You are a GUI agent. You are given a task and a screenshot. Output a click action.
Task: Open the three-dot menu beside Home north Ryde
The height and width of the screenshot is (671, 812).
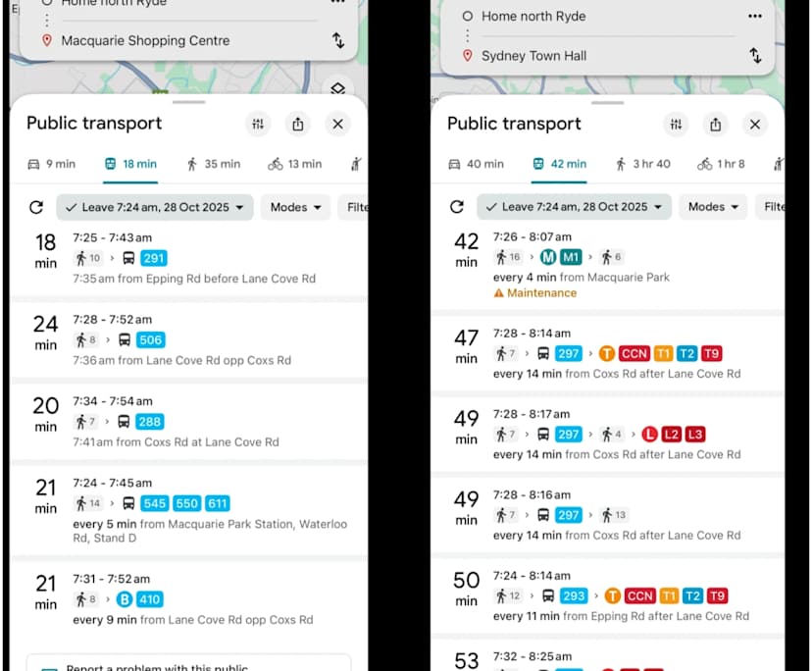point(754,16)
